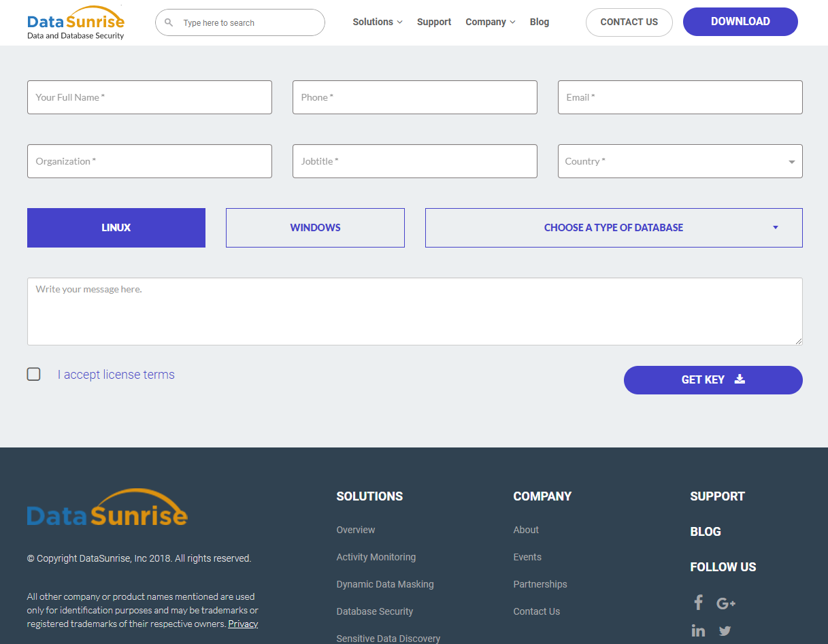Open DataSunrise Facebook page icon
The width and height of the screenshot is (828, 644).
[698, 603]
